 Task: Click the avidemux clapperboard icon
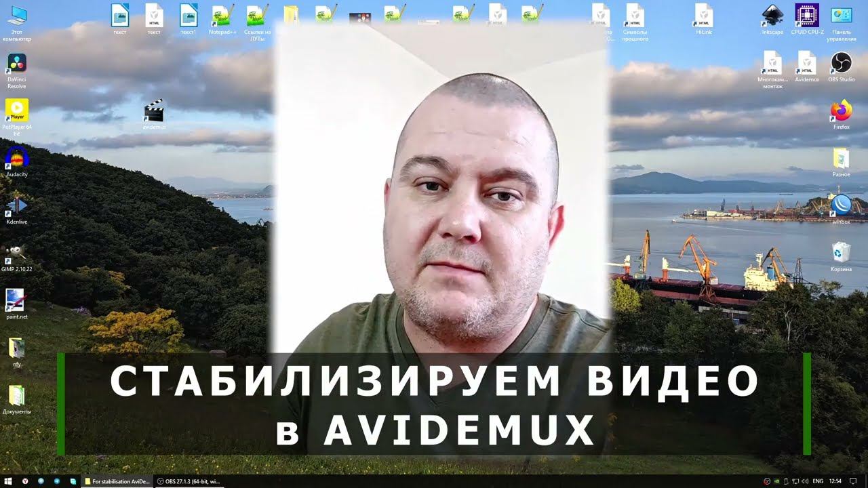(155, 115)
